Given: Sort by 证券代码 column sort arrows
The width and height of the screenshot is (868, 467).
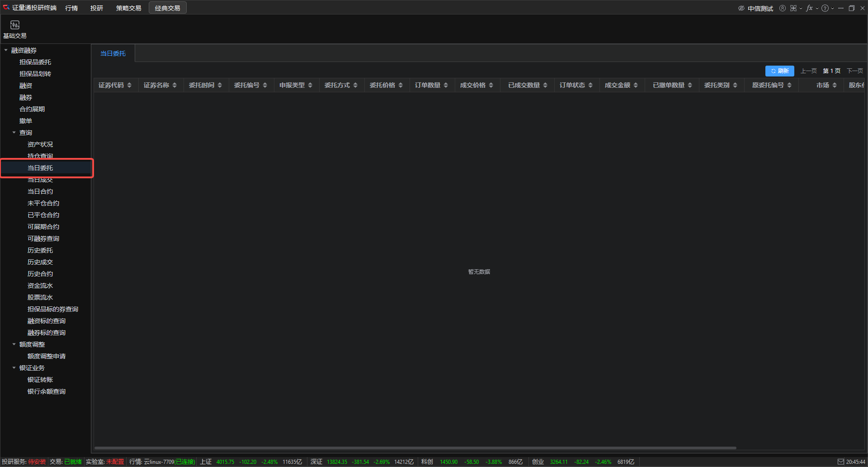Looking at the screenshot, I should (x=129, y=85).
